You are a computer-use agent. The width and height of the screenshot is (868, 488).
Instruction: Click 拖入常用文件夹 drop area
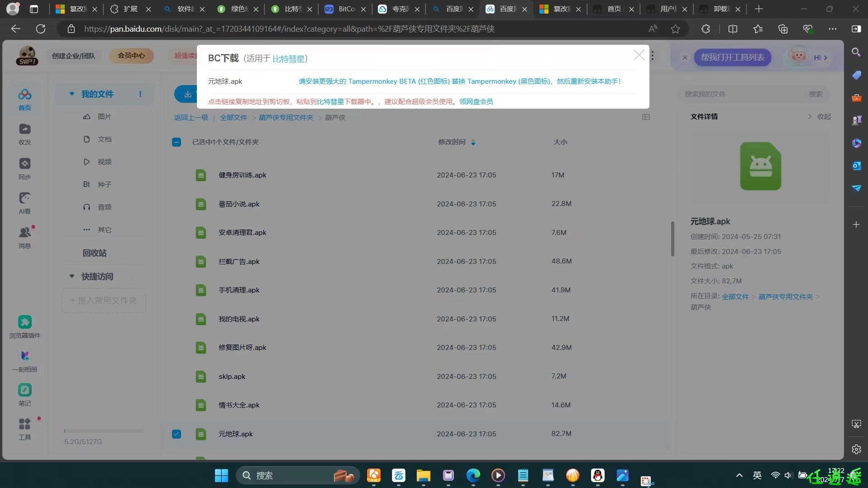(104, 301)
